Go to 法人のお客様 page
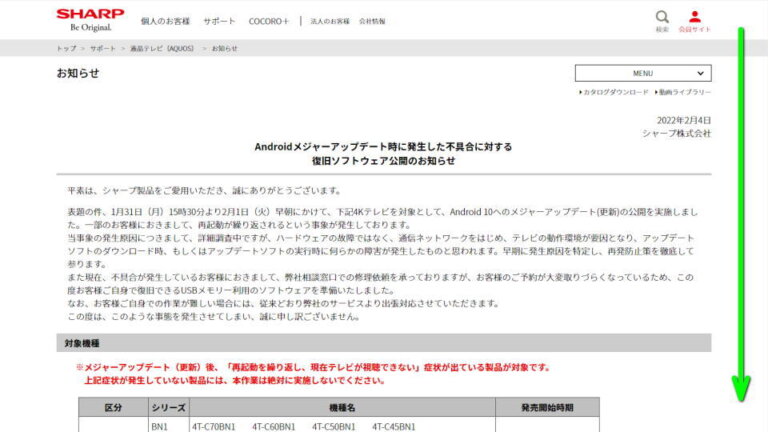768x432 pixels. point(330,20)
